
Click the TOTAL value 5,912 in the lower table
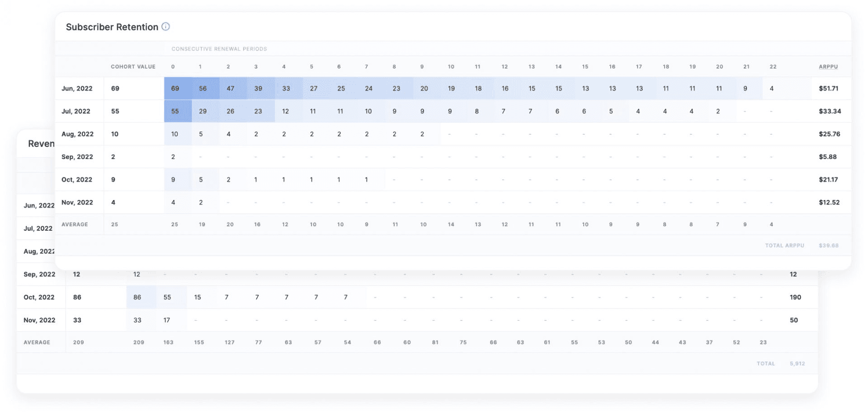pyautogui.click(x=797, y=364)
